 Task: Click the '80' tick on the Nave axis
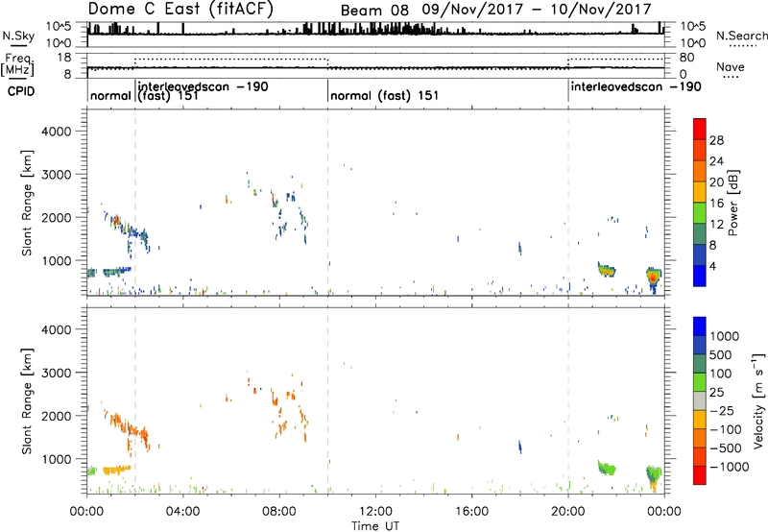tap(686, 58)
